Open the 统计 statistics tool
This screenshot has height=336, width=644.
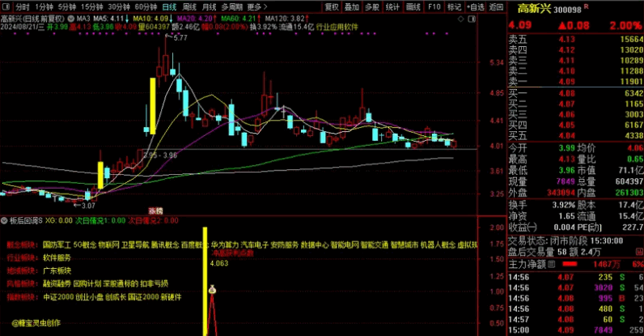[392, 7]
